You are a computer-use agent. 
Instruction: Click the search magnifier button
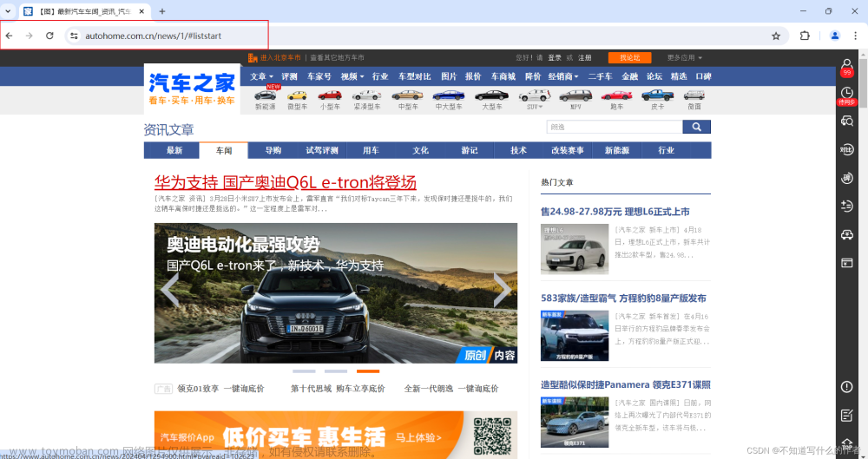pyautogui.click(x=696, y=127)
